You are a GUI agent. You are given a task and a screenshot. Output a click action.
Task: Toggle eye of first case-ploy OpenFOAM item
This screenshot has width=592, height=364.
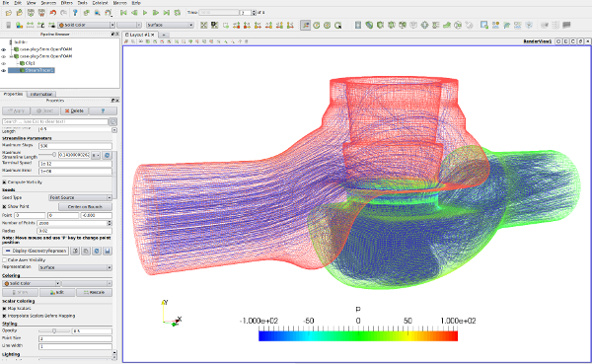tap(4, 49)
